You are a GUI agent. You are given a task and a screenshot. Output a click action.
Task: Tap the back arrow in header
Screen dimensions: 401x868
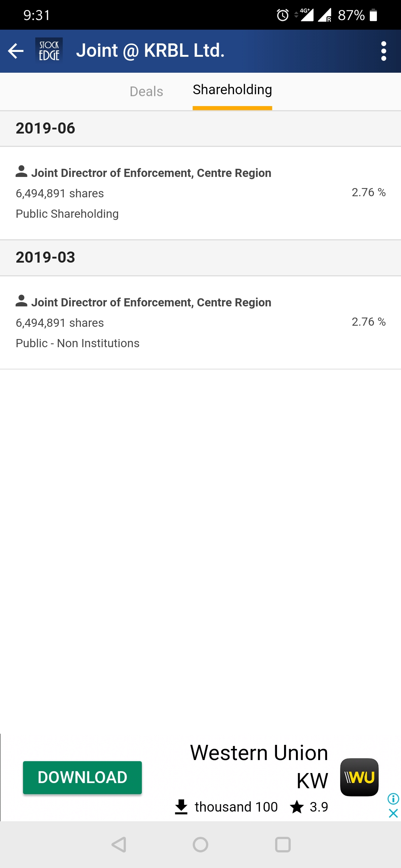point(16,51)
